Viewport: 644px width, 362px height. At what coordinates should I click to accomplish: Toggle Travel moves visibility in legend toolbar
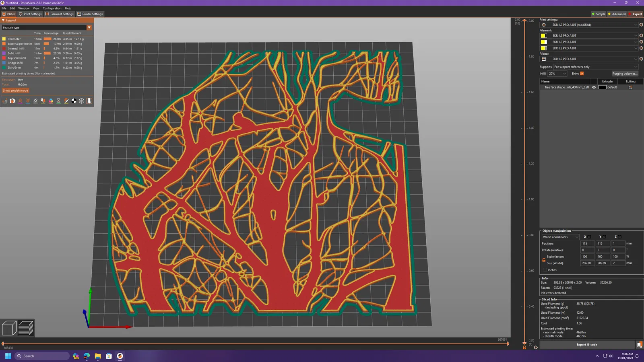pos(5,101)
